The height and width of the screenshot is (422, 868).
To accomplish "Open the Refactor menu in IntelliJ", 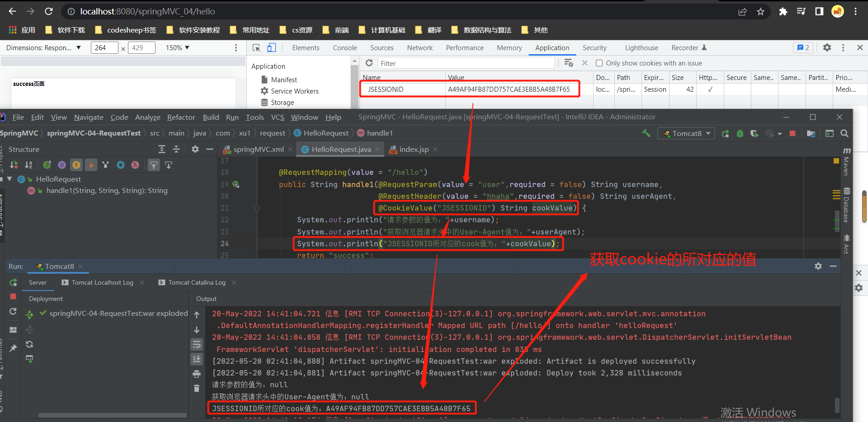I will 181,117.
